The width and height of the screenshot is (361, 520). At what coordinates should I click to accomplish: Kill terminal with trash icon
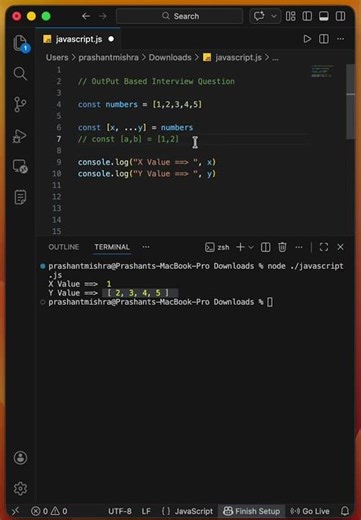(282, 247)
